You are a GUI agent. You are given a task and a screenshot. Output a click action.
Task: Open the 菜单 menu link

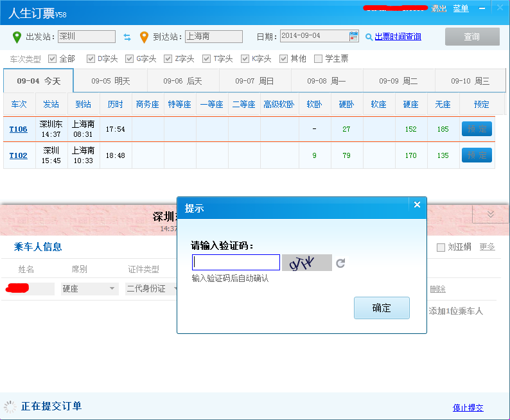(x=461, y=8)
